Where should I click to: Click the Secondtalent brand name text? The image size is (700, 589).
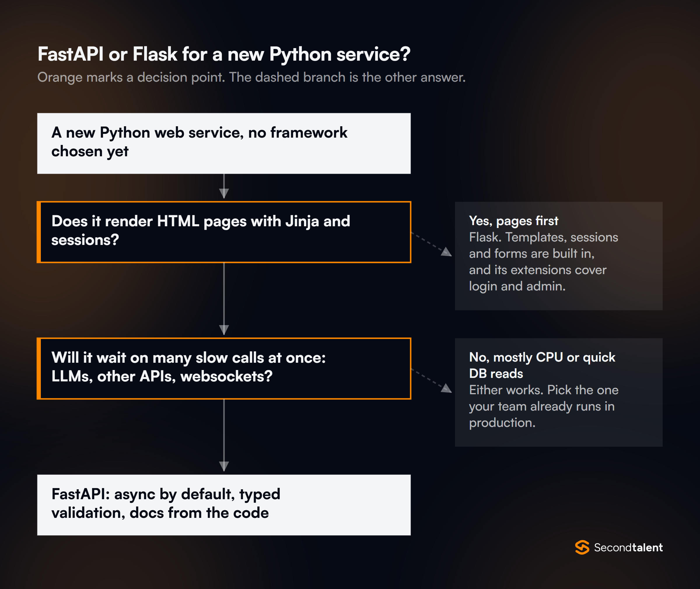pyautogui.click(x=628, y=548)
